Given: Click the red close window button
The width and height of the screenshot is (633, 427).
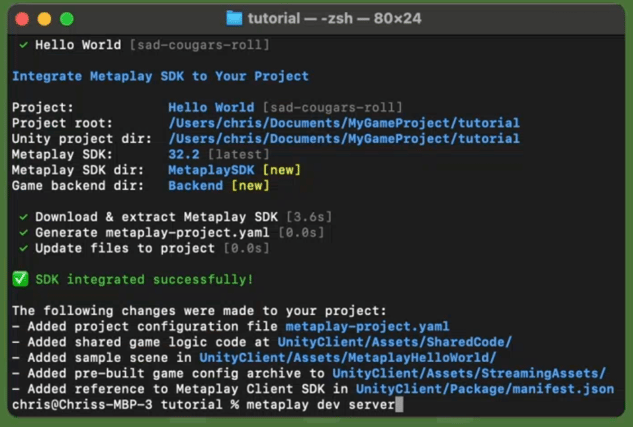Looking at the screenshot, I should point(22,19).
